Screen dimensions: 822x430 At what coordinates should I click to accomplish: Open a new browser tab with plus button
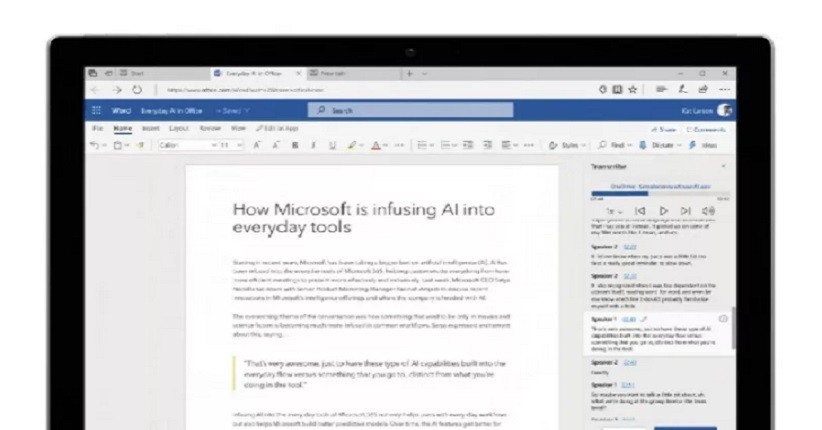[410, 74]
